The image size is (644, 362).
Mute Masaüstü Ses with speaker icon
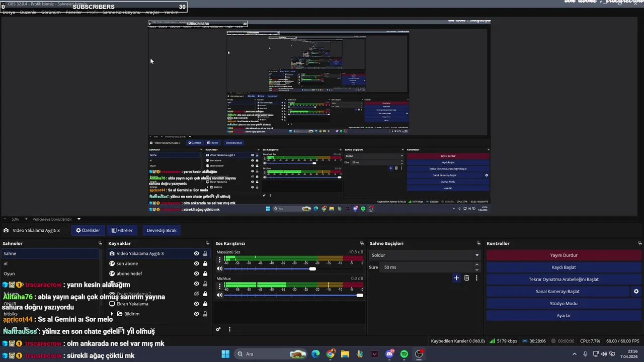pyautogui.click(x=219, y=268)
